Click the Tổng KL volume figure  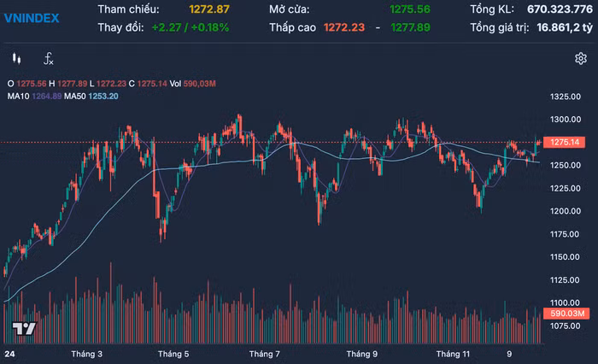click(548, 9)
